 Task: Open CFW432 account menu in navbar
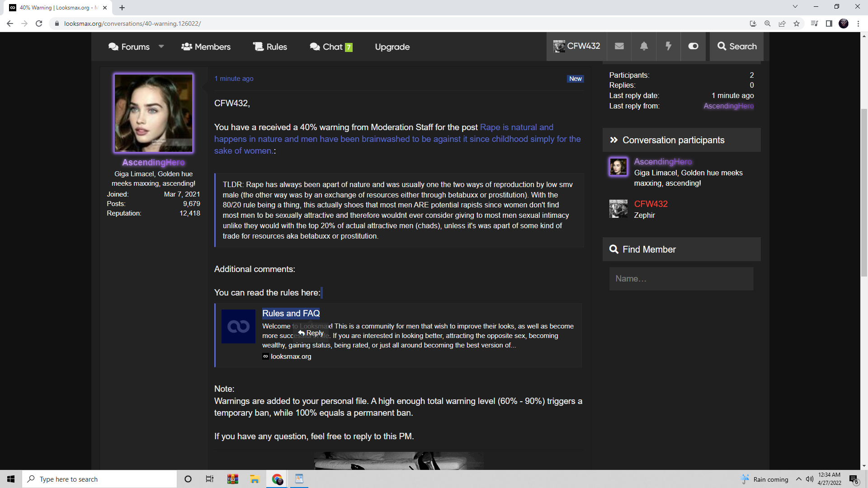[x=577, y=46]
